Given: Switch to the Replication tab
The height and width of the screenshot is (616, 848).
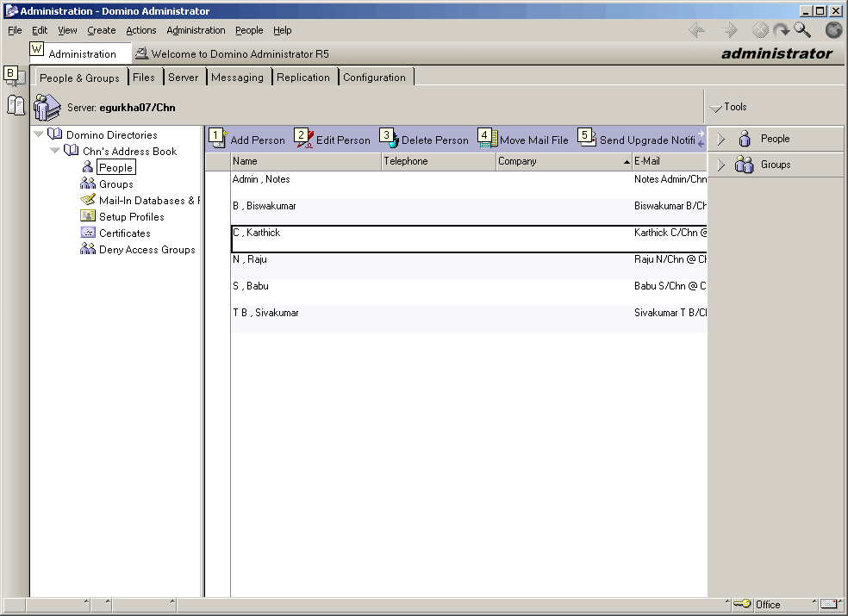Looking at the screenshot, I should pyautogui.click(x=303, y=77).
